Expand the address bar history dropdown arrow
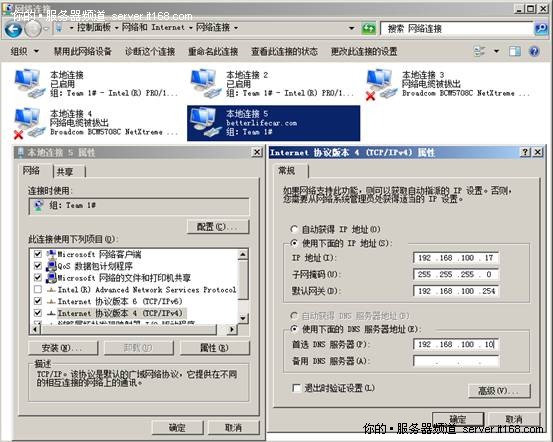 [x=351, y=28]
